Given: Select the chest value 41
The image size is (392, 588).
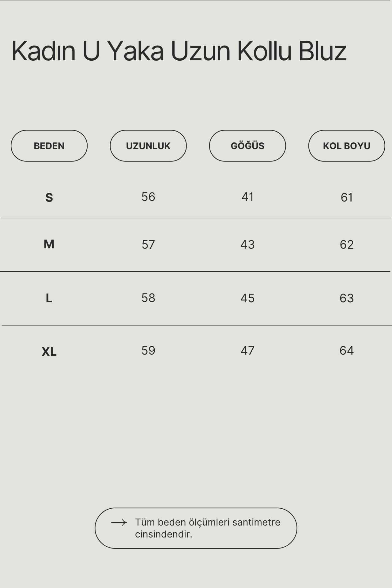Looking at the screenshot, I should [247, 197].
